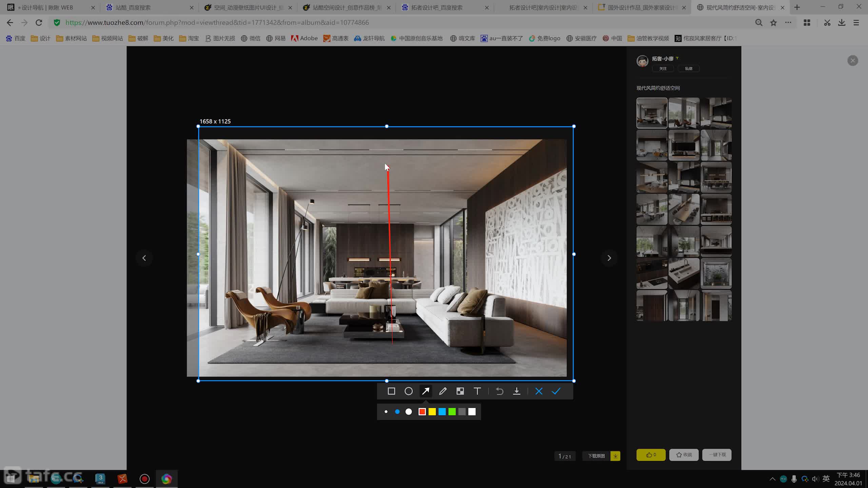Image resolution: width=868 pixels, height=488 pixels.
Task: Reload the current page
Action: pos(39,23)
